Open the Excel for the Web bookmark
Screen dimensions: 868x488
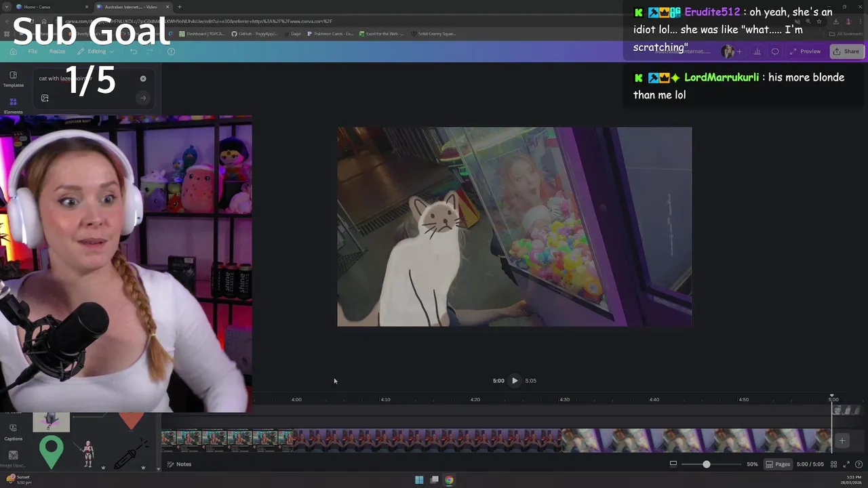(x=381, y=33)
